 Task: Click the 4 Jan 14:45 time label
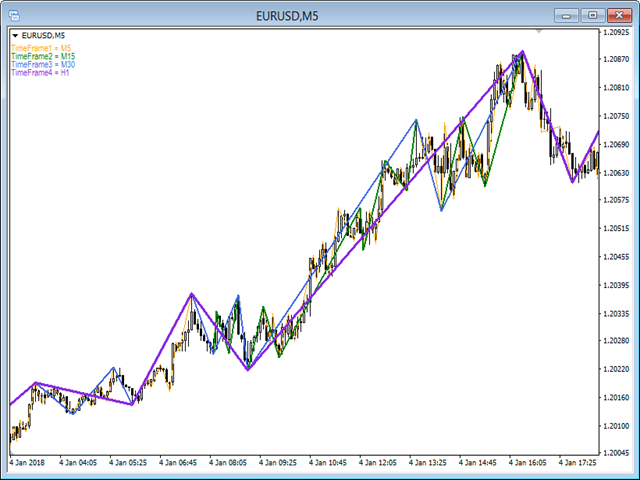point(478,463)
